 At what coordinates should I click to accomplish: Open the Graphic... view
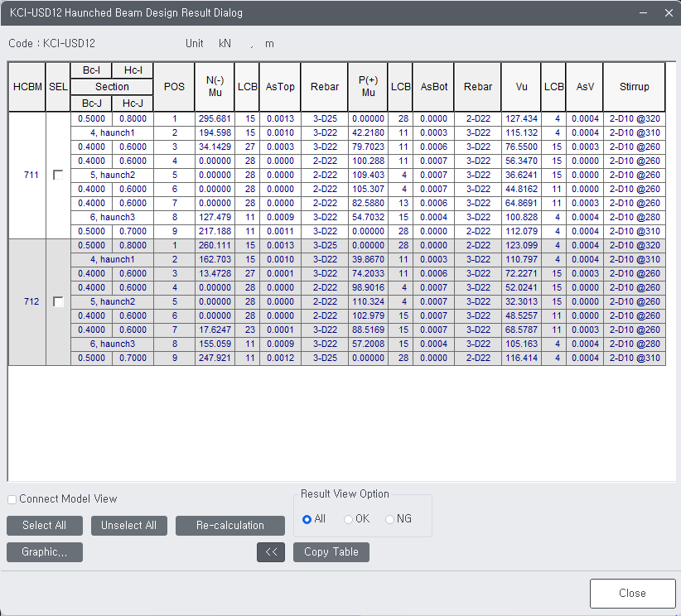click(x=44, y=552)
